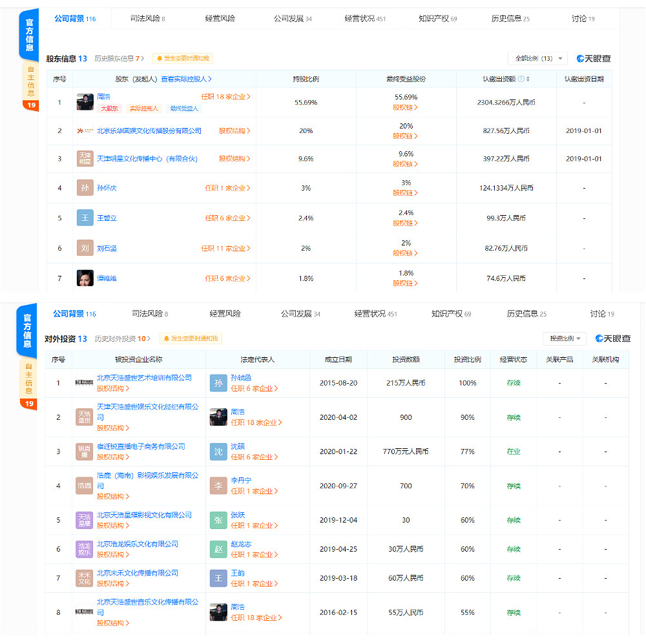The width and height of the screenshot is (646, 644).
Task: Open 谭维维 shareholder avatar photo
Action: pos(85,278)
